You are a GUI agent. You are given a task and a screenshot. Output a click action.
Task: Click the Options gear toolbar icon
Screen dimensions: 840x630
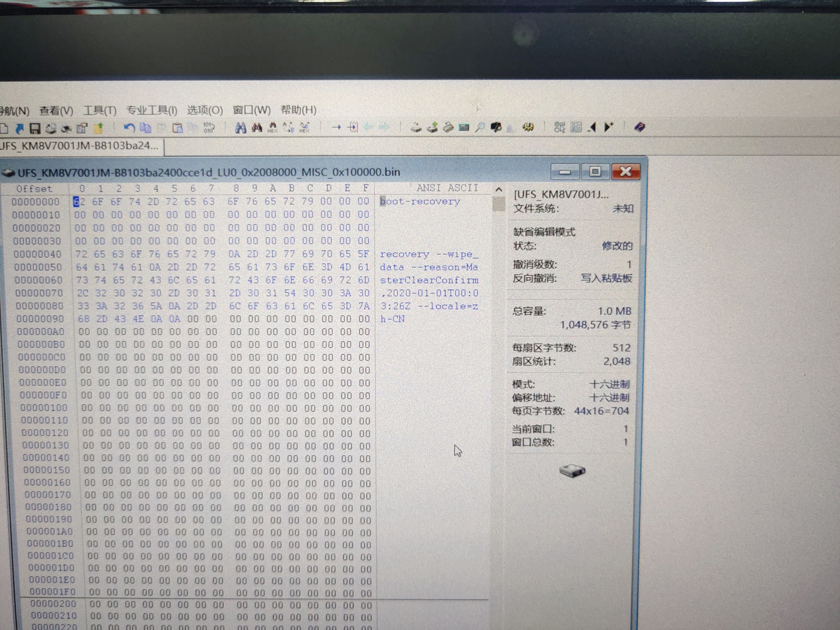528,127
